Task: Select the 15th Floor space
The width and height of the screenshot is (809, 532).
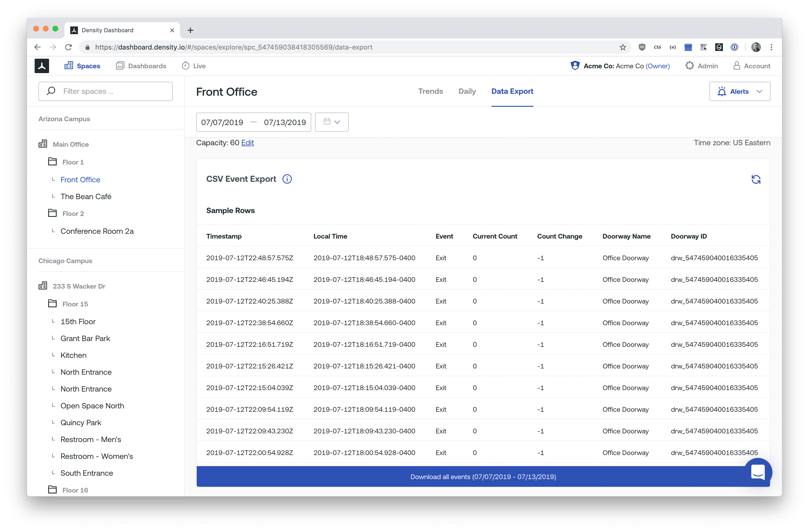Action: point(78,322)
